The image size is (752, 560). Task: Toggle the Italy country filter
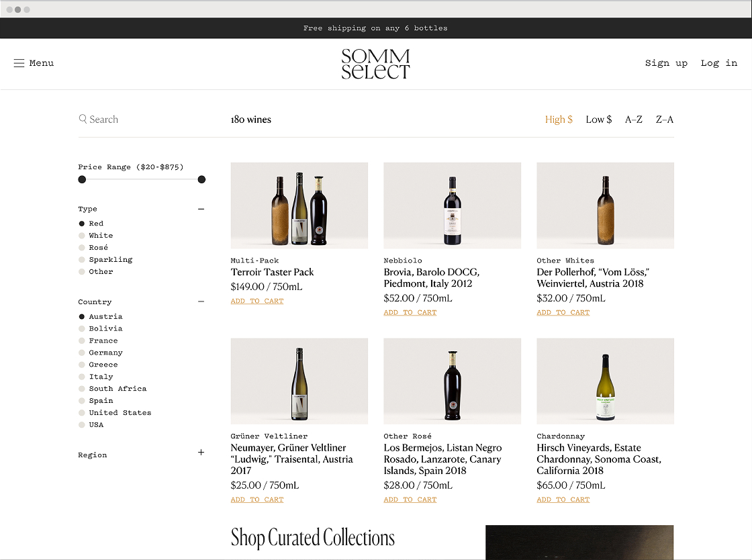tap(96, 377)
